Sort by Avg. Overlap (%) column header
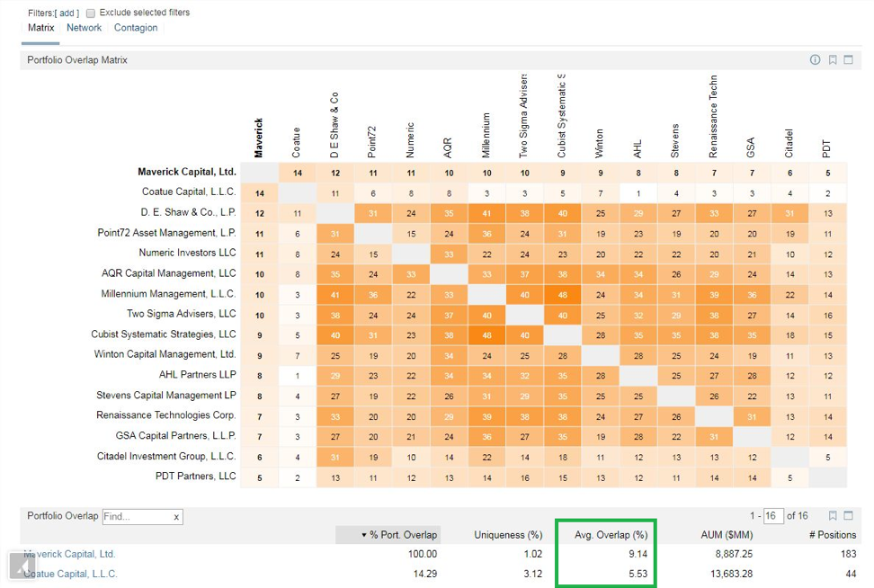Viewport: 874px width, 588px height. tap(611, 535)
